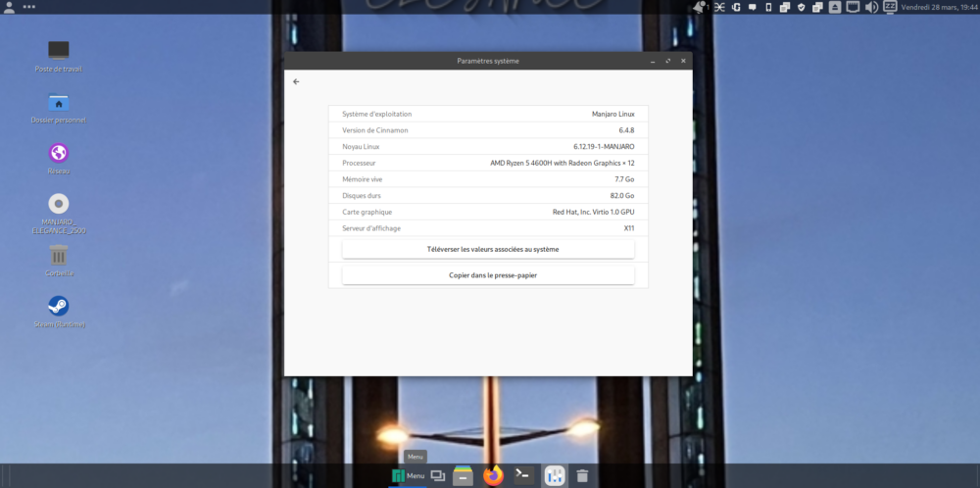Open the wired network icon in the tray
980x488 pixels.
[854, 7]
